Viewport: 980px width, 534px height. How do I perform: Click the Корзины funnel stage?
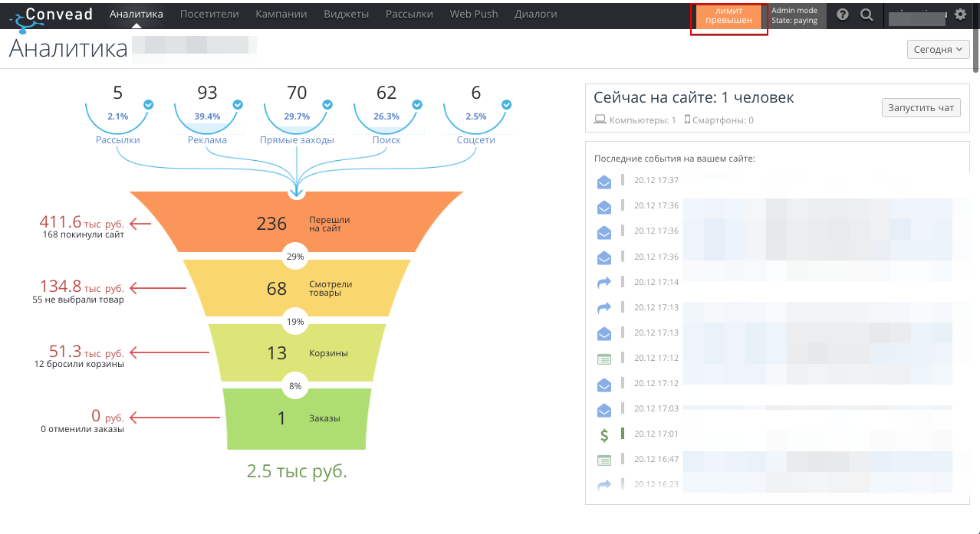click(297, 353)
